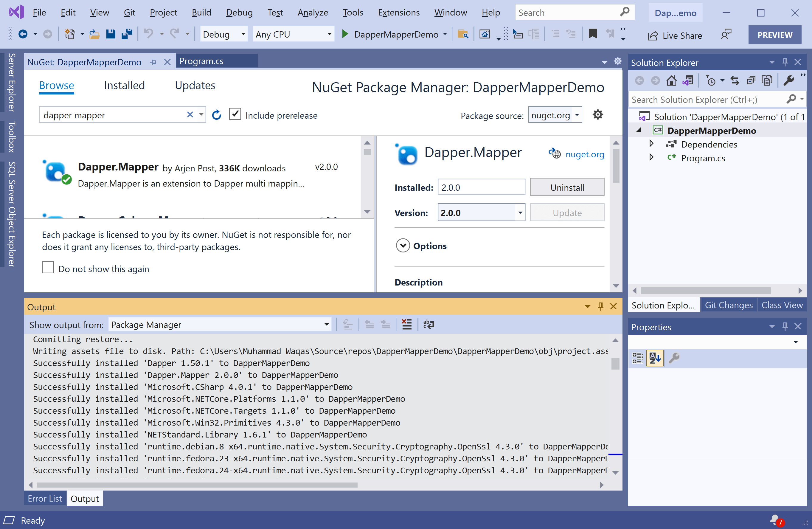Clear all text in the Output window
The height and width of the screenshot is (529, 812).
click(x=407, y=324)
